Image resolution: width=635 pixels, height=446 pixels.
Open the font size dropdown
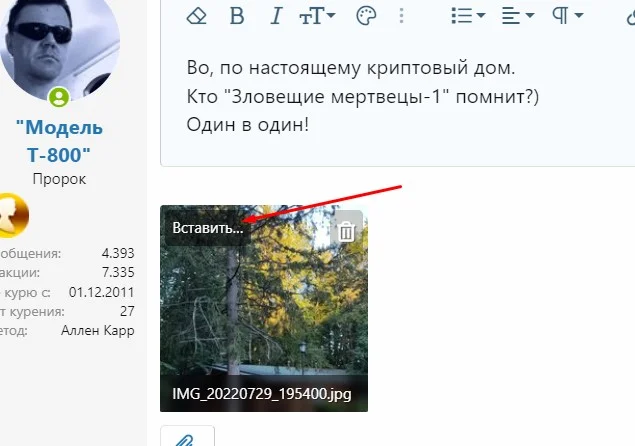[x=317, y=16]
